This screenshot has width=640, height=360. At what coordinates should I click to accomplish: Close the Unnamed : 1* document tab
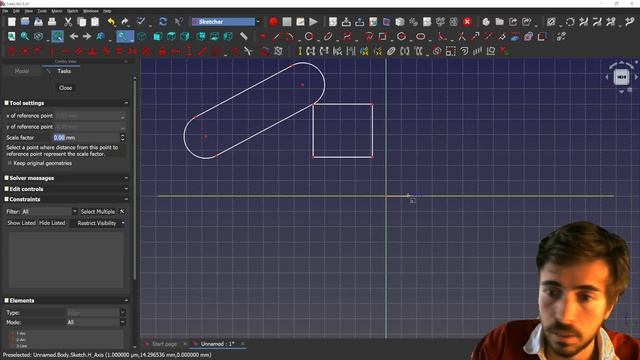click(x=242, y=344)
